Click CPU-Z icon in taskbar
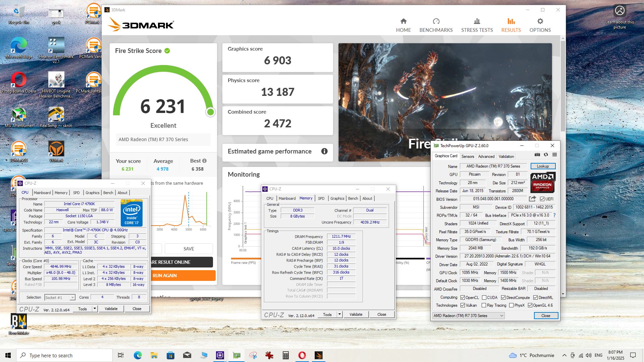644x362 pixels. tap(220, 355)
